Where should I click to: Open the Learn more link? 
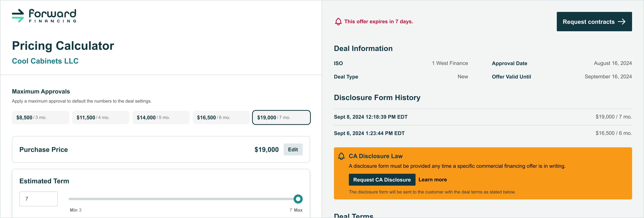433,179
